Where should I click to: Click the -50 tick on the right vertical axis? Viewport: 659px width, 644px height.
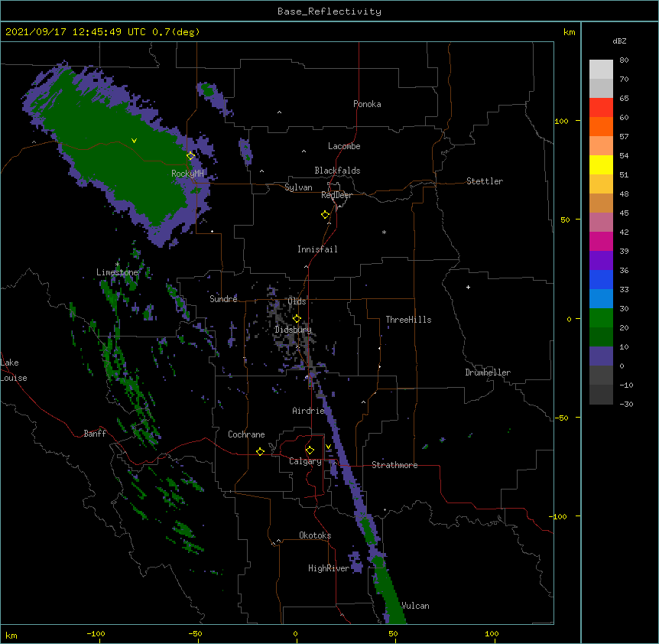(x=561, y=418)
